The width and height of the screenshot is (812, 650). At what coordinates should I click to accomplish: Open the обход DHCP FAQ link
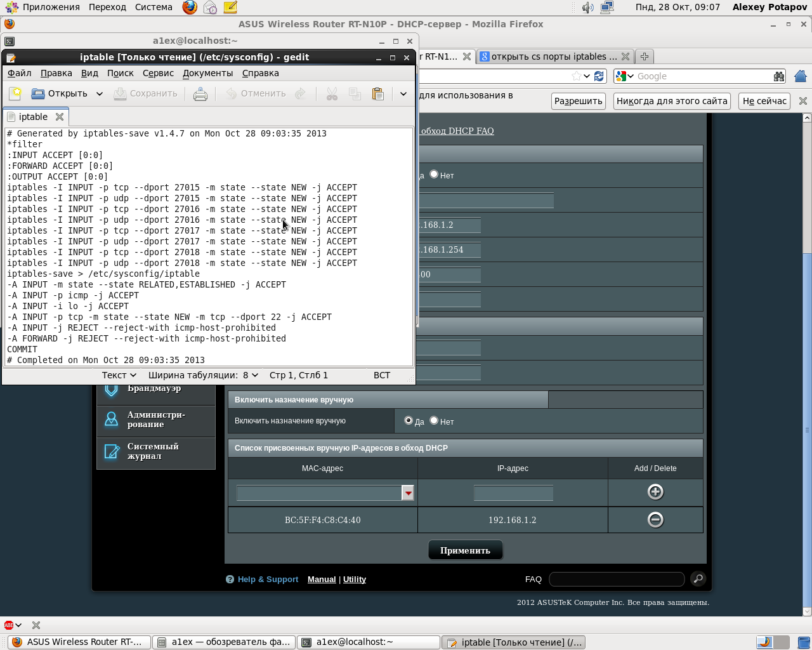[x=457, y=131]
